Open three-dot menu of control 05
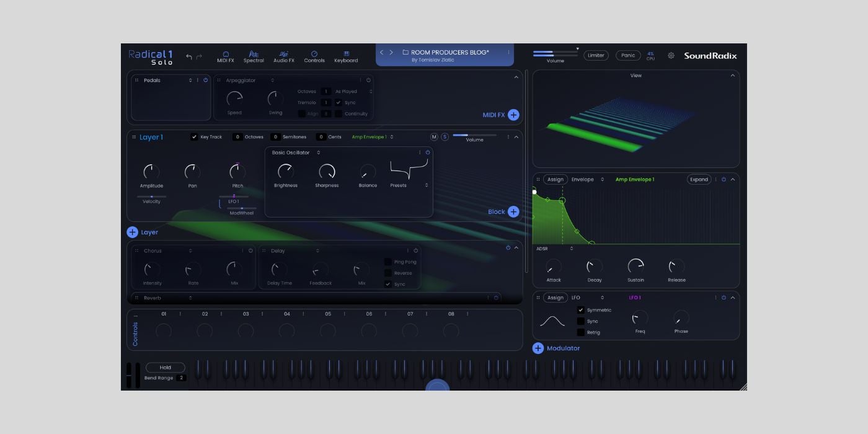The height and width of the screenshot is (434, 868). [x=345, y=314]
